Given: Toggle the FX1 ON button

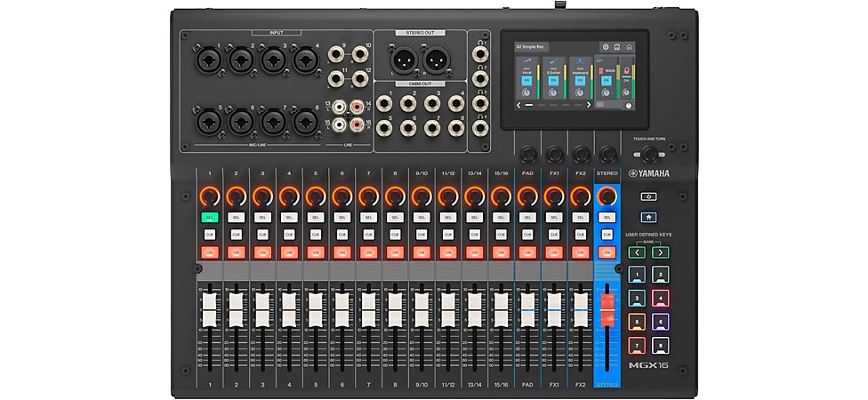Looking at the screenshot, I should click(553, 252).
